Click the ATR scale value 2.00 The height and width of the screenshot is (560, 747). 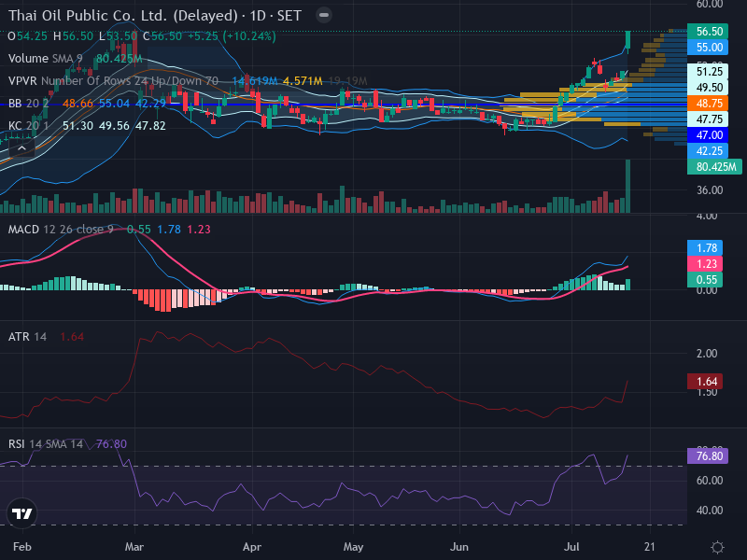click(707, 354)
